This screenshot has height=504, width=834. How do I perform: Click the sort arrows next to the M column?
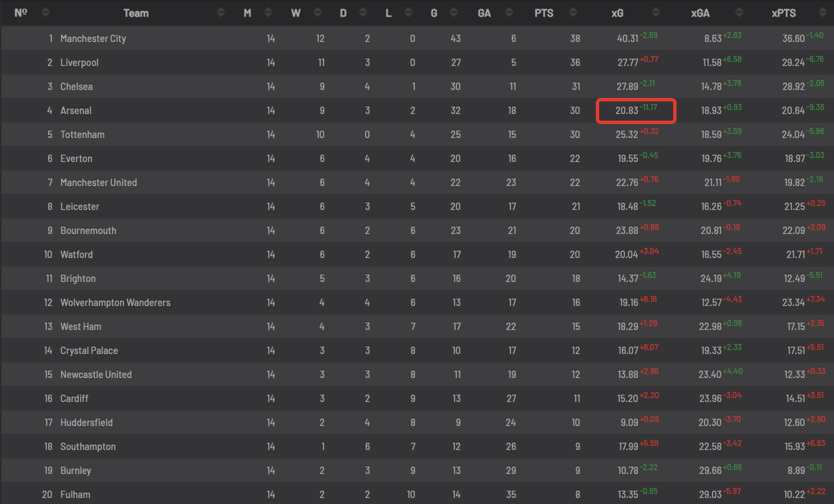pyautogui.click(x=268, y=13)
